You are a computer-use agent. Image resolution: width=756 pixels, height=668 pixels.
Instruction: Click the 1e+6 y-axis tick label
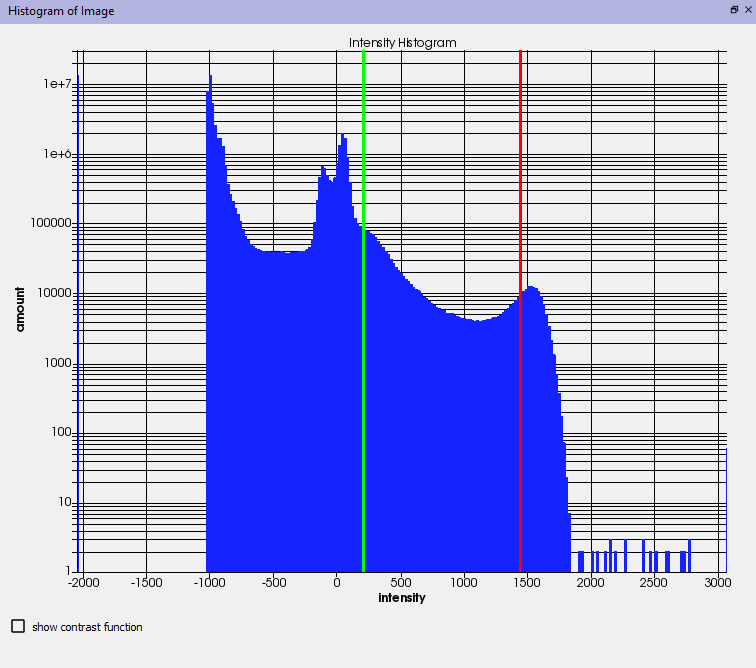57,154
